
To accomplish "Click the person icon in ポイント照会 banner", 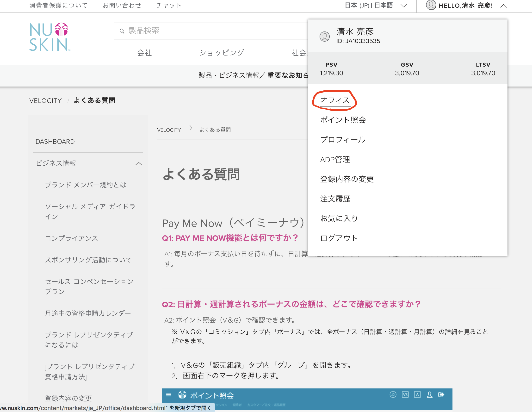I will tap(429, 395).
